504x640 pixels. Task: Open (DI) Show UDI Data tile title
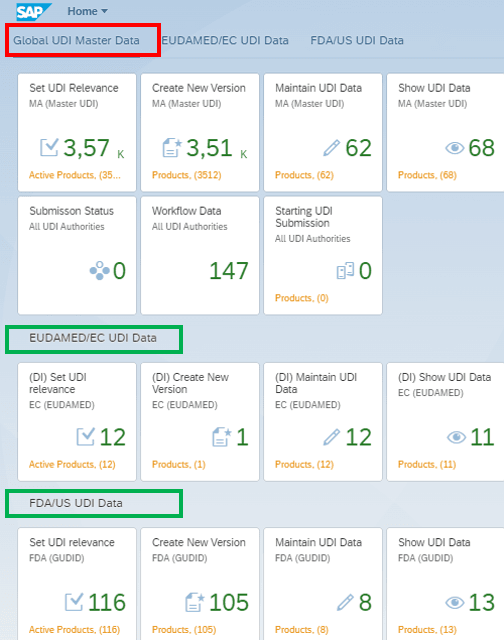(x=444, y=377)
